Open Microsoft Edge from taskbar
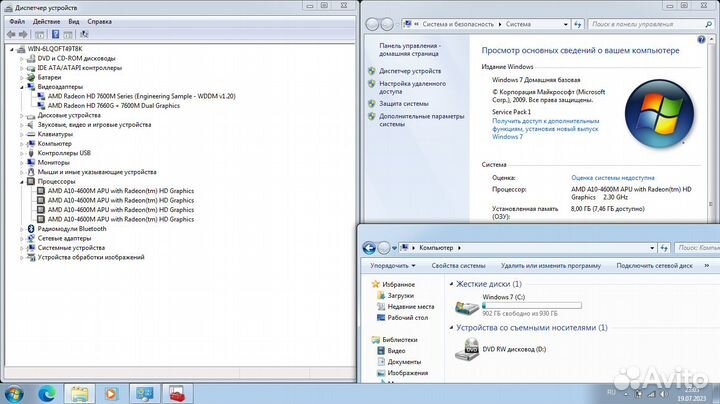 pos(47,394)
